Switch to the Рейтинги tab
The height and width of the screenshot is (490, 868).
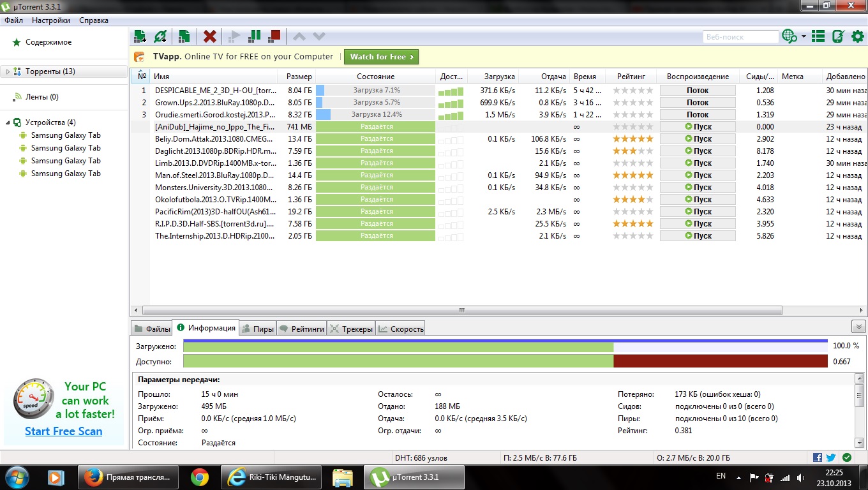pyautogui.click(x=302, y=329)
